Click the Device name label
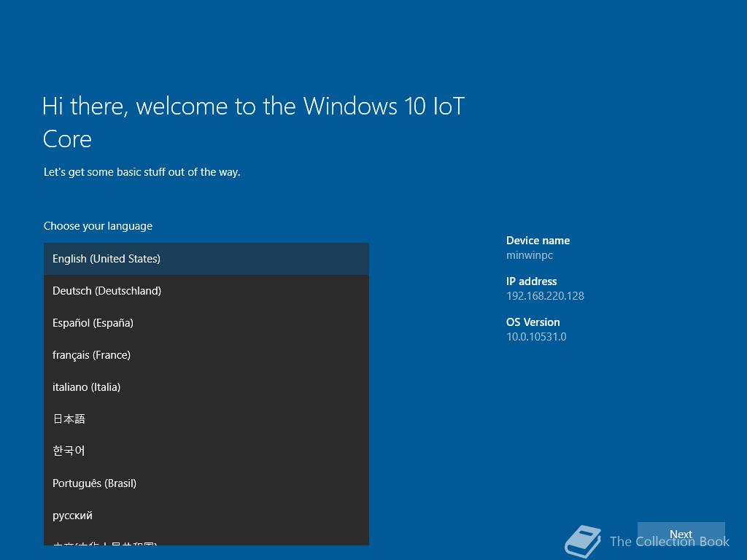 538,241
